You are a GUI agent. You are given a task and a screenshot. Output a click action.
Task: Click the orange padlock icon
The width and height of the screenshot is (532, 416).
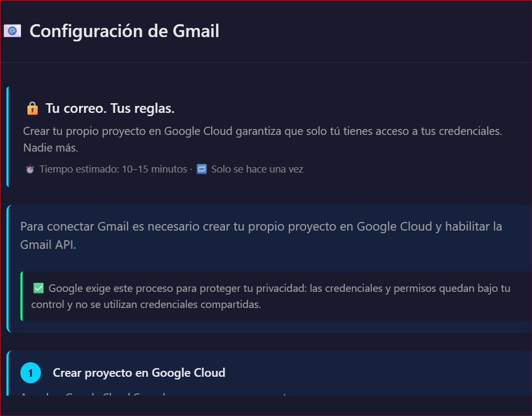pyautogui.click(x=32, y=109)
